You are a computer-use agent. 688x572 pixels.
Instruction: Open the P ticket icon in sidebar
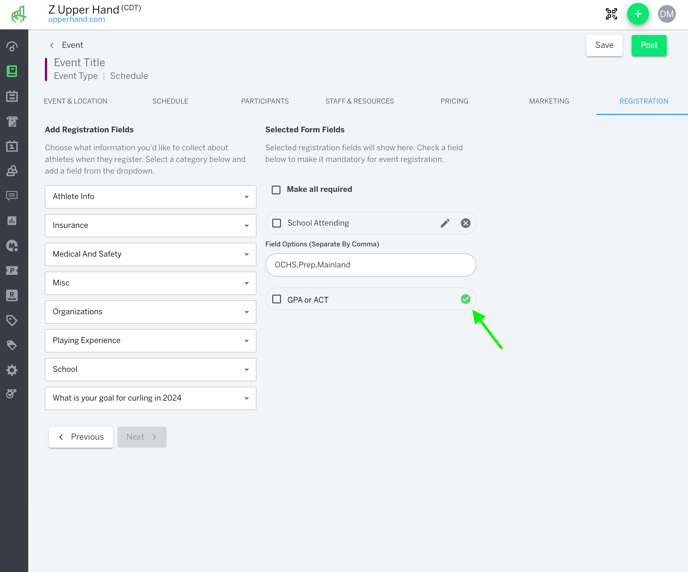[12, 270]
